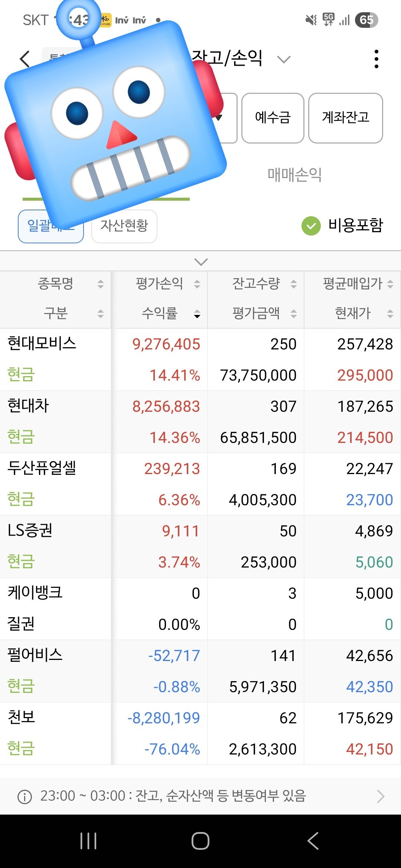Open notice detail via right chevron
This screenshot has height=868, width=401.
pos(380,796)
